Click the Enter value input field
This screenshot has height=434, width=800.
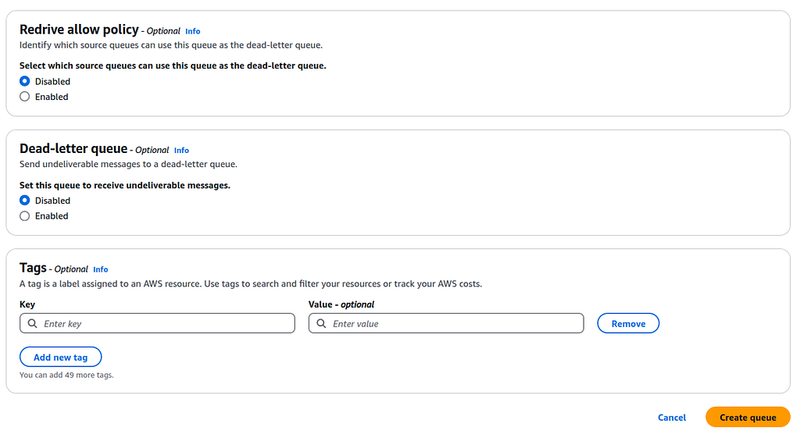point(446,323)
